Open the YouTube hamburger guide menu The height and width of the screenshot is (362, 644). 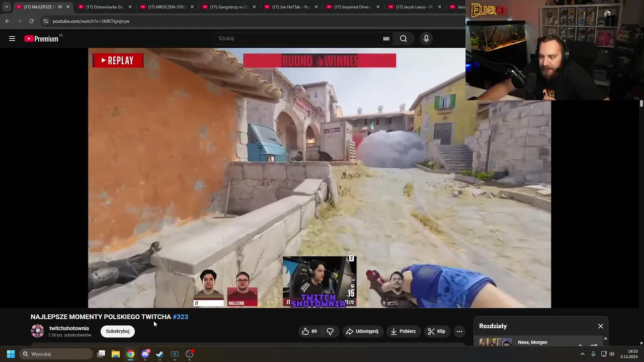coord(12,39)
